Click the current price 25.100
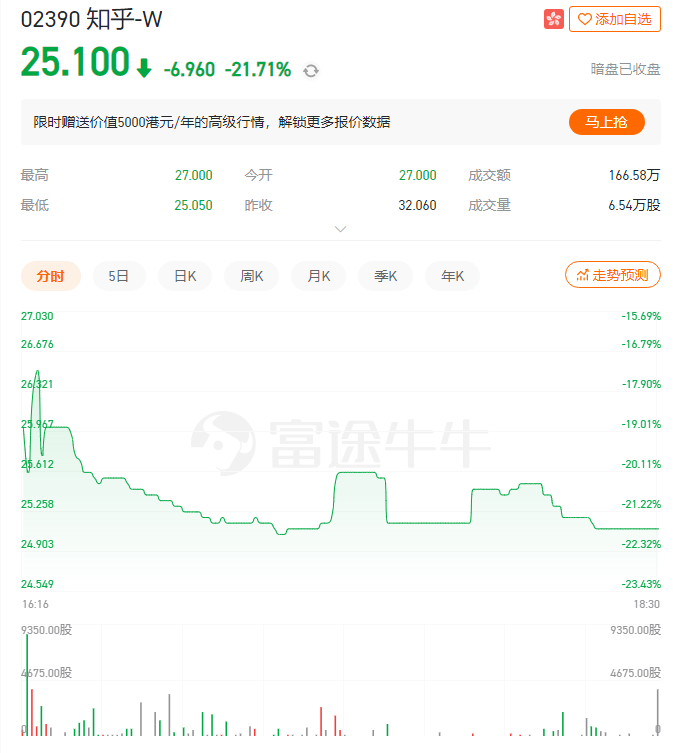The height and width of the screenshot is (753, 674). click(x=75, y=62)
